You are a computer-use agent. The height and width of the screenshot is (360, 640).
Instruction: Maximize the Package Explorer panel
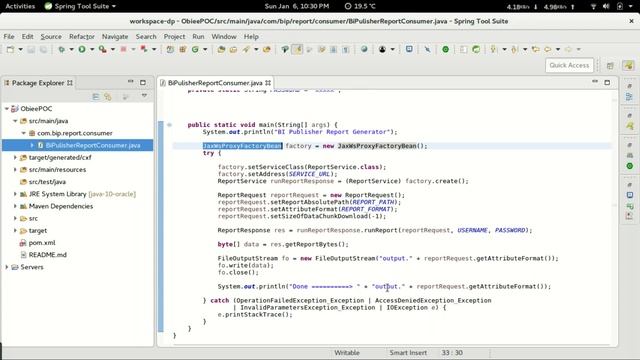click(143, 82)
